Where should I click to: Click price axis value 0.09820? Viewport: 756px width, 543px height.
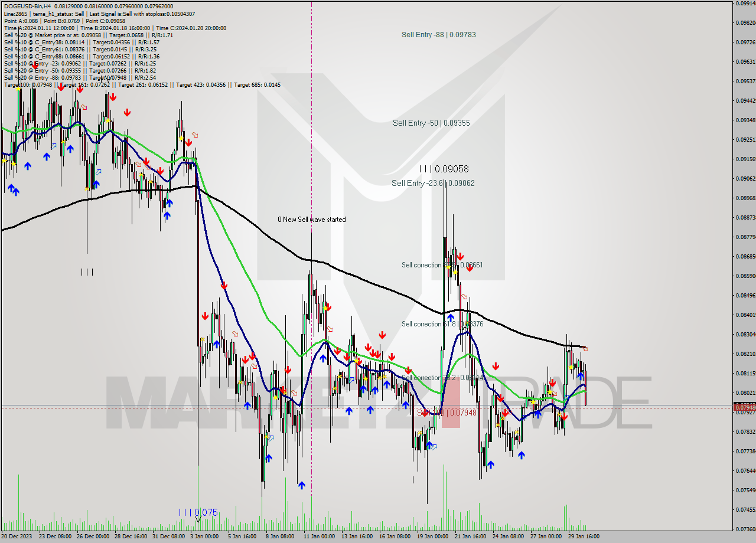(x=745, y=23)
